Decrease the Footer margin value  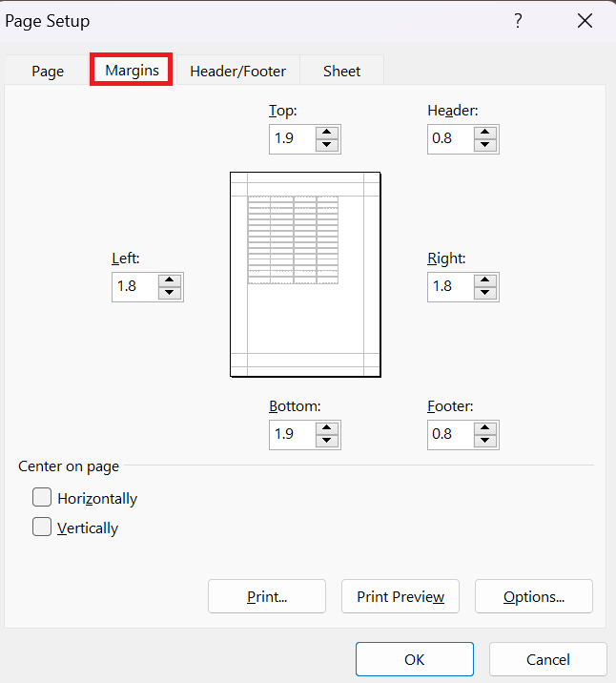pyautogui.click(x=485, y=441)
